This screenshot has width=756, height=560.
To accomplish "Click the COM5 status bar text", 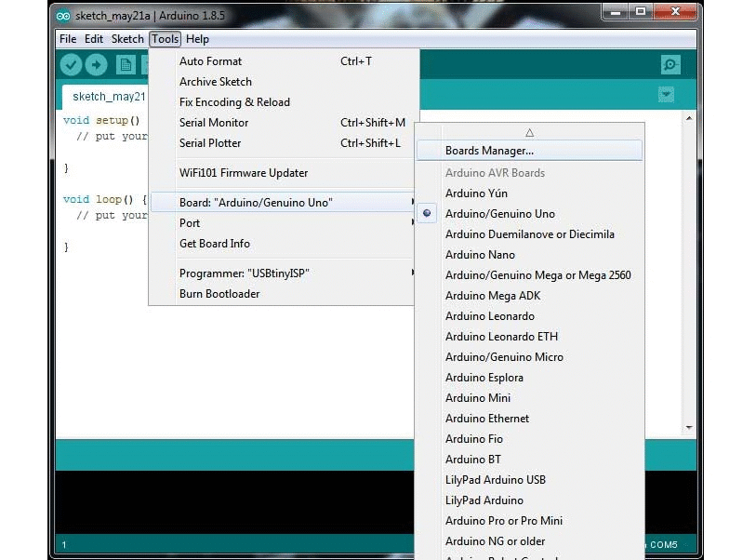I will (x=663, y=544).
